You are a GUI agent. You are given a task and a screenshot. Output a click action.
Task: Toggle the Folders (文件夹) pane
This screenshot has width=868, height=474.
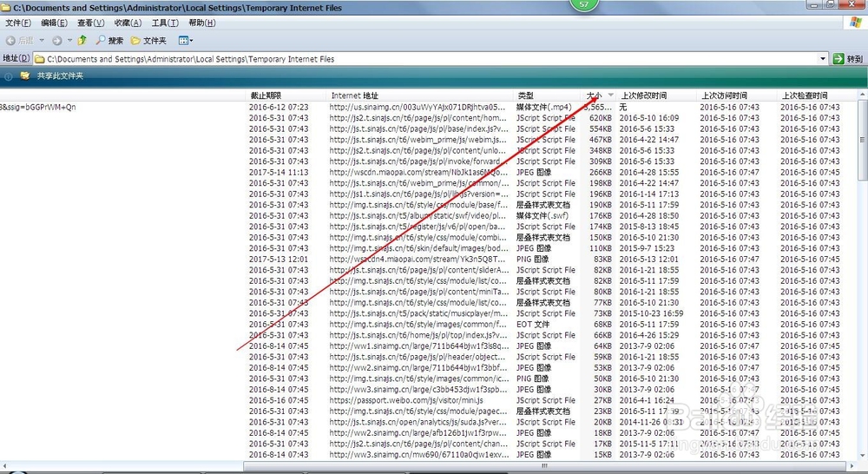pyautogui.click(x=148, y=41)
